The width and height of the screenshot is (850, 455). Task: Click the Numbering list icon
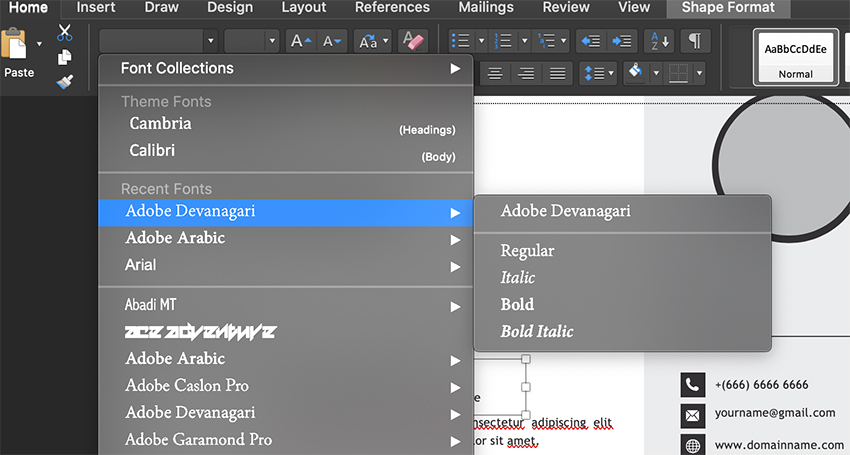coord(504,41)
